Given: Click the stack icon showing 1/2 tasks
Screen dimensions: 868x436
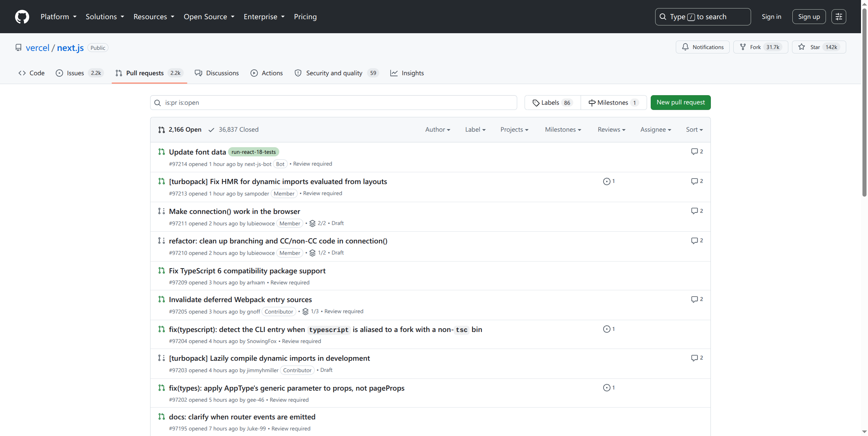Looking at the screenshot, I should click(x=312, y=253).
